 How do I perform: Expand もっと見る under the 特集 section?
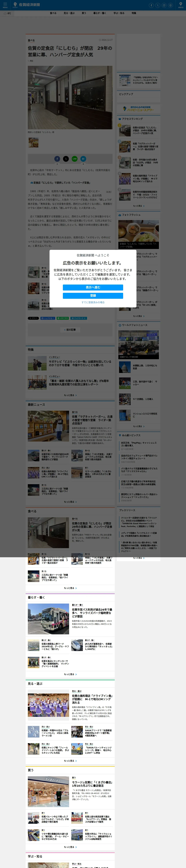click(70, 395)
